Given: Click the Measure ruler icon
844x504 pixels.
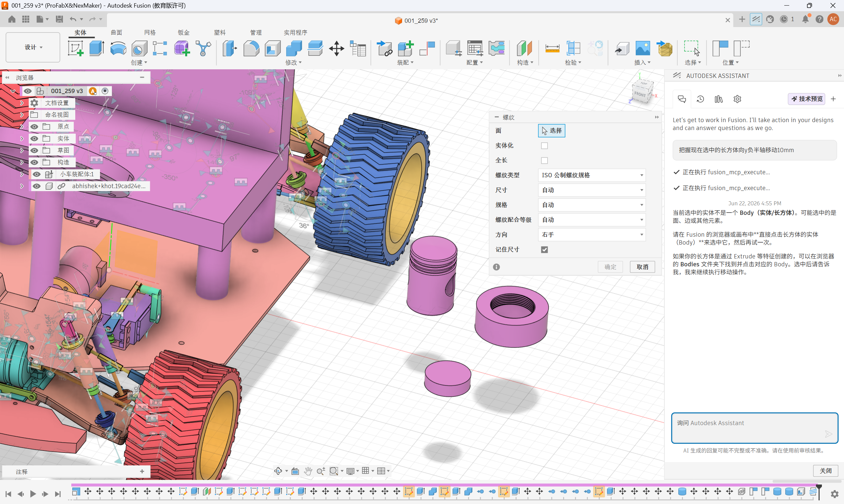Looking at the screenshot, I should click(x=552, y=48).
